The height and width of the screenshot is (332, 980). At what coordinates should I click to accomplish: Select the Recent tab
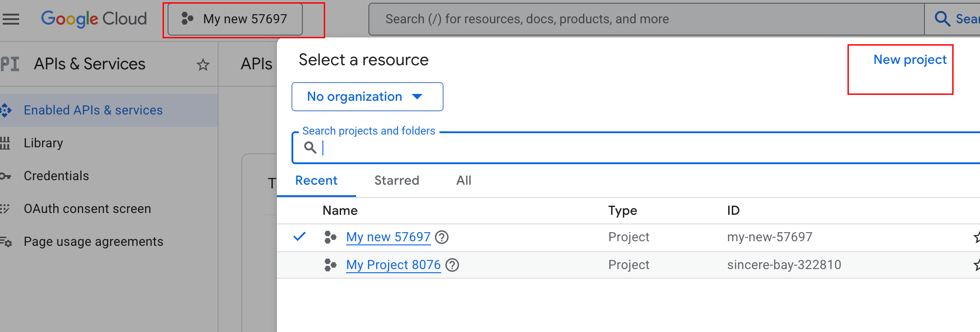click(316, 181)
